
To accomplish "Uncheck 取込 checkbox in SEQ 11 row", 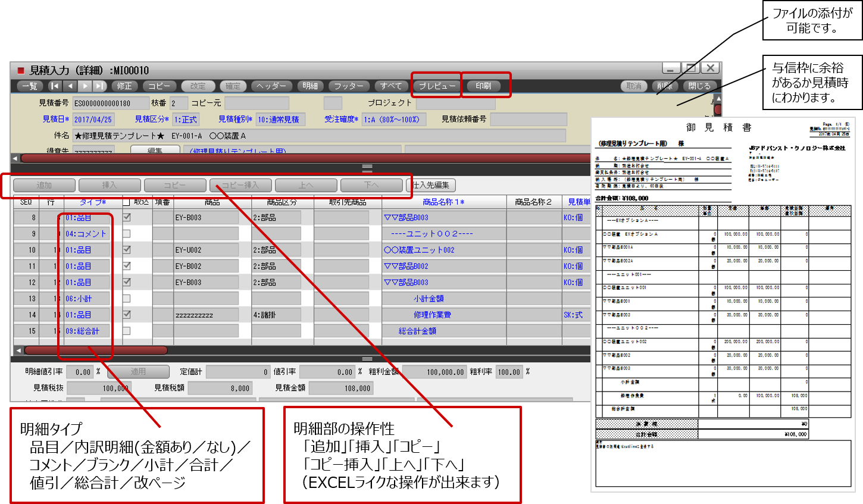I will tap(126, 266).
